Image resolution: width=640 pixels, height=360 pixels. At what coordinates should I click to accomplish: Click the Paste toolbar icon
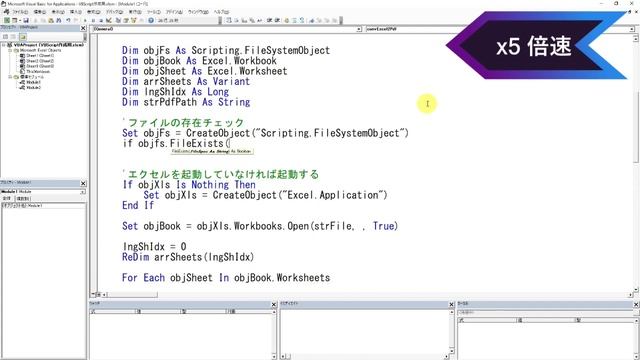tap(51, 20)
